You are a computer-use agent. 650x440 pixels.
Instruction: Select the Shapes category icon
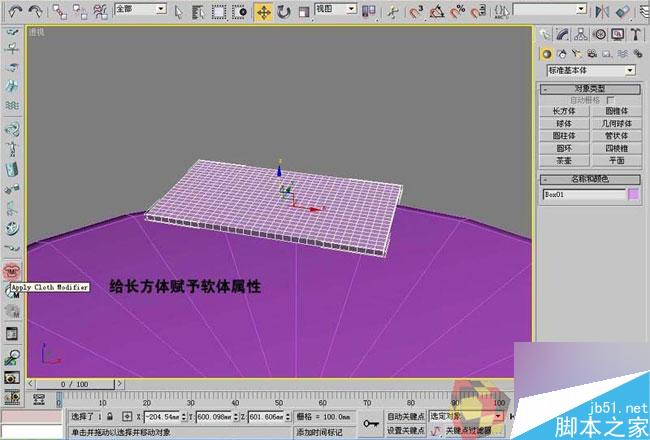tap(562, 53)
